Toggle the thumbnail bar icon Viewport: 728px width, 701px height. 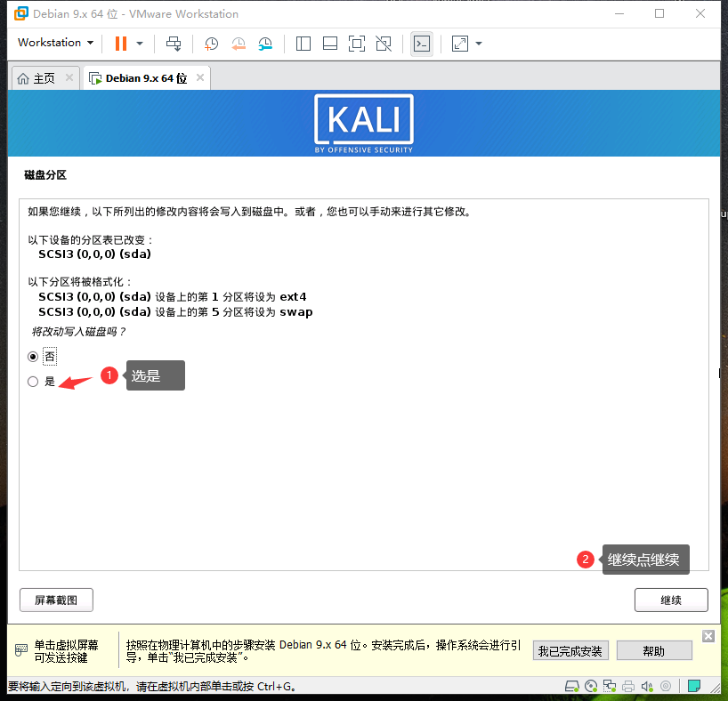330,44
